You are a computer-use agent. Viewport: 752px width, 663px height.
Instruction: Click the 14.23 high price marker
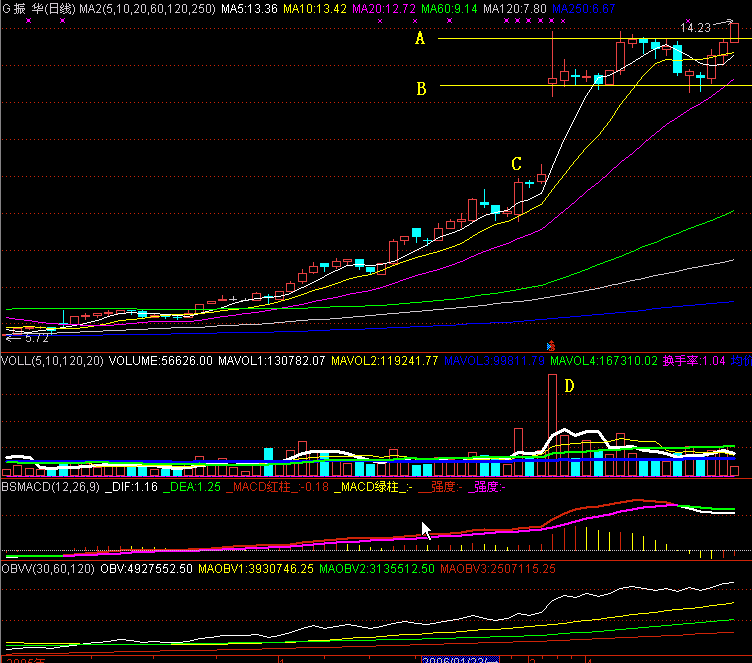(x=695, y=28)
